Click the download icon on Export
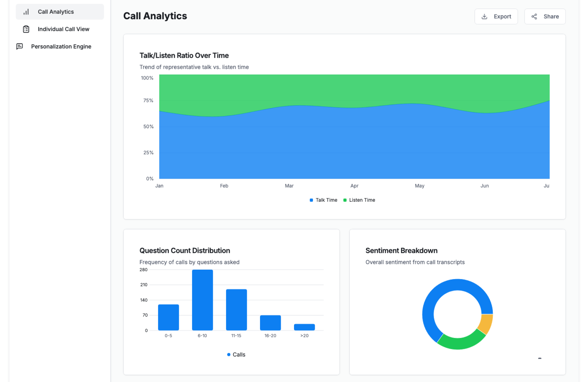This screenshot has width=588, height=382. (484, 17)
